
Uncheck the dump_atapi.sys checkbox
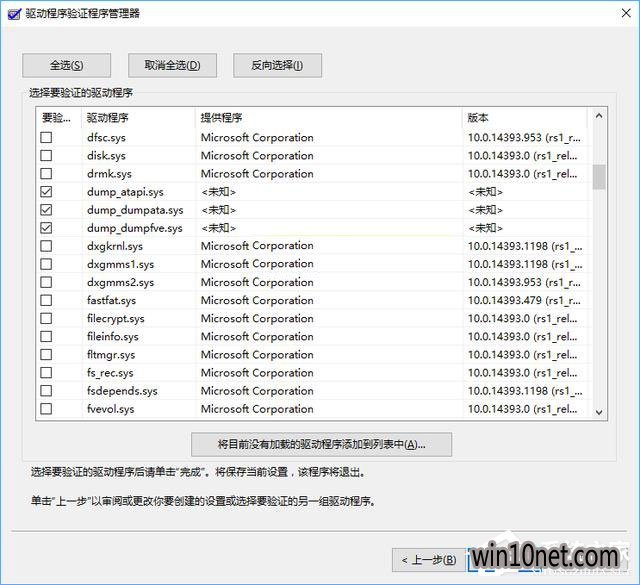pyautogui.click(x=46, y=192)
